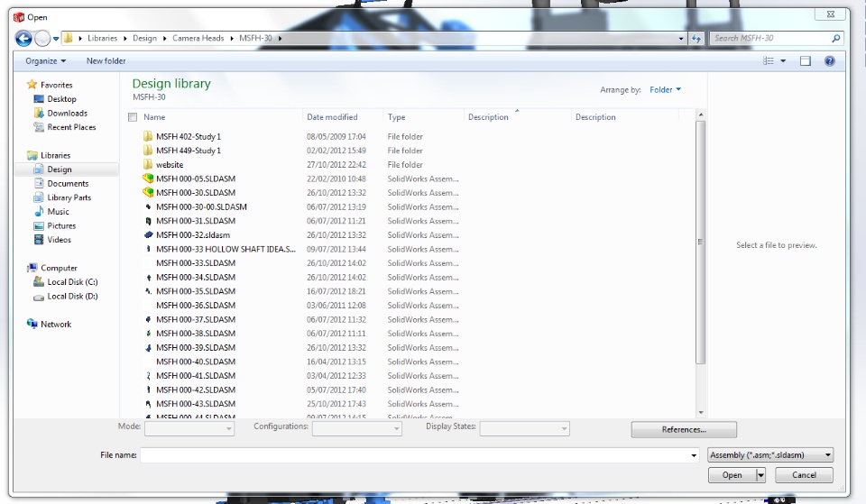
Task: Click the change view icon
Action: tap(769, 60)
